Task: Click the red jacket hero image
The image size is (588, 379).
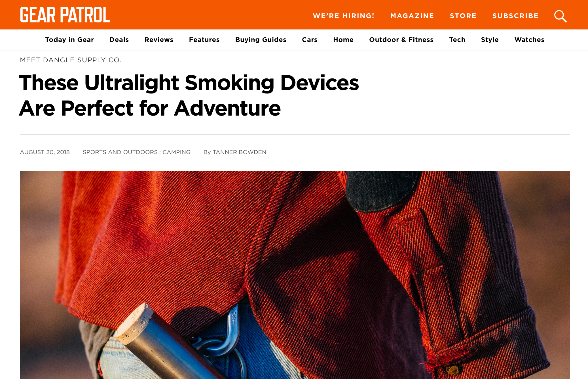Action: pyautogui.click(x=295, y=275)
